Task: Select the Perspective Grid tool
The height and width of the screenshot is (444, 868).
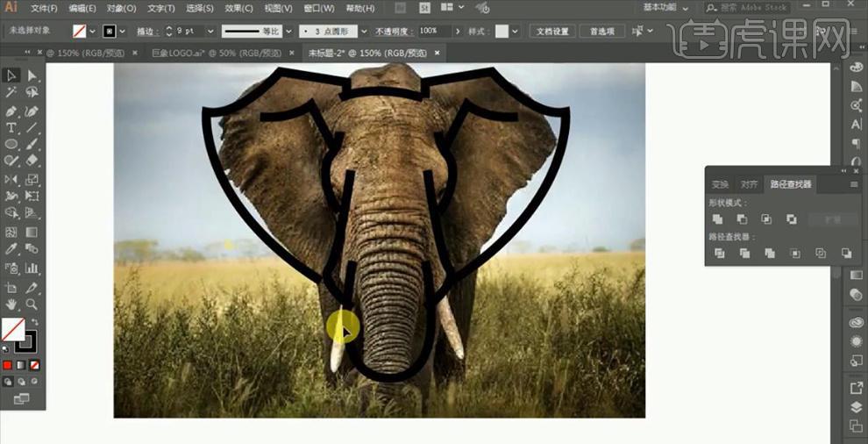Action: coord(32,213)
